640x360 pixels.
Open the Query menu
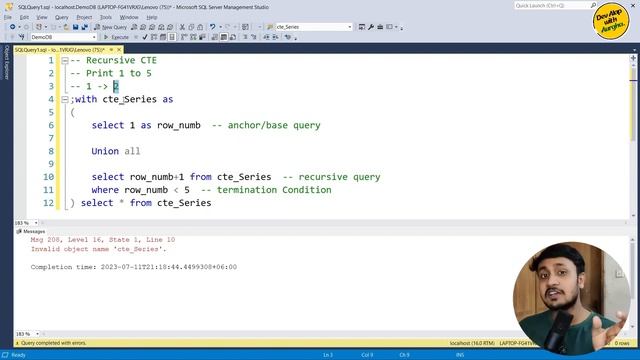click(62, 17)
